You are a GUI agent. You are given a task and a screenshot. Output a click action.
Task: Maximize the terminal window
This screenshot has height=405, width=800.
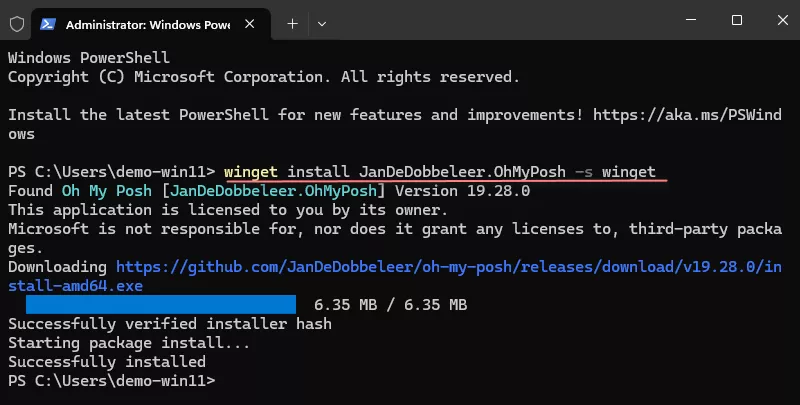point(737,20)
